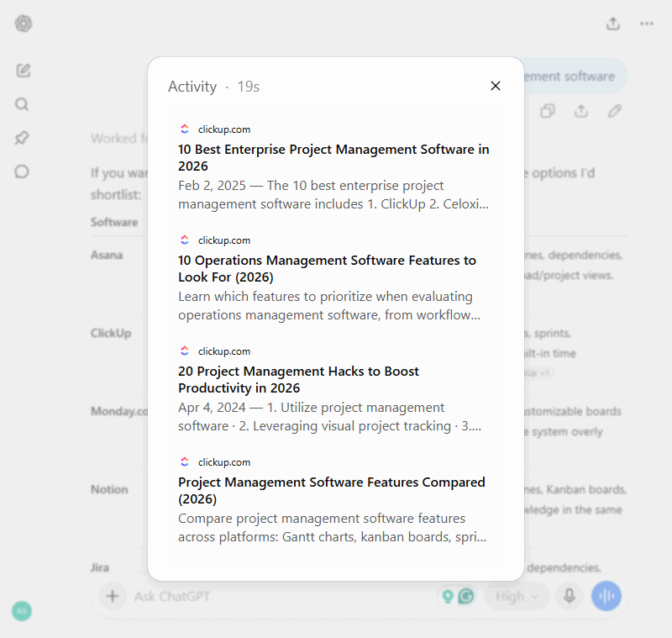This screenshot has height=638, width=672.
Task: Close the Activity panel
Action: pyautogui.click(x=496, y=86)
